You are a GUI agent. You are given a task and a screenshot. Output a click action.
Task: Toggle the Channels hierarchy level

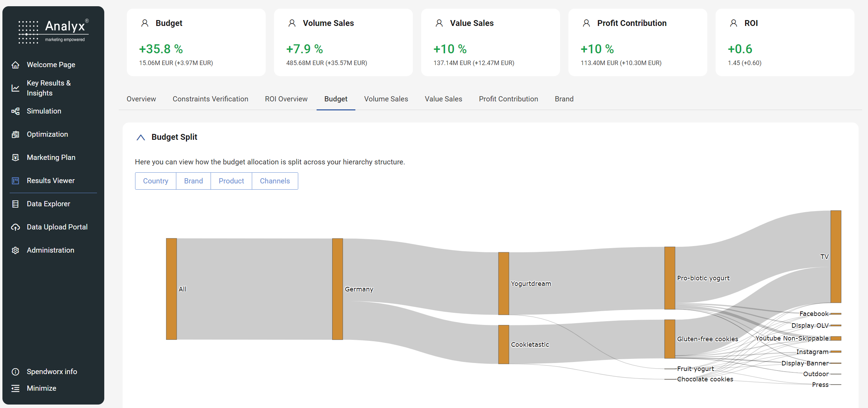pyautogui.click(x=275, y=181)
